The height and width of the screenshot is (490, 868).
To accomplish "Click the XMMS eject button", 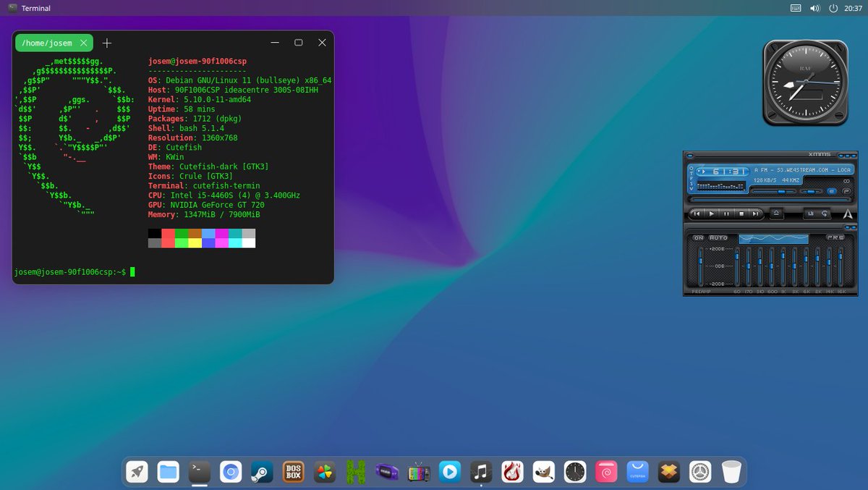I will pos(776,214).
